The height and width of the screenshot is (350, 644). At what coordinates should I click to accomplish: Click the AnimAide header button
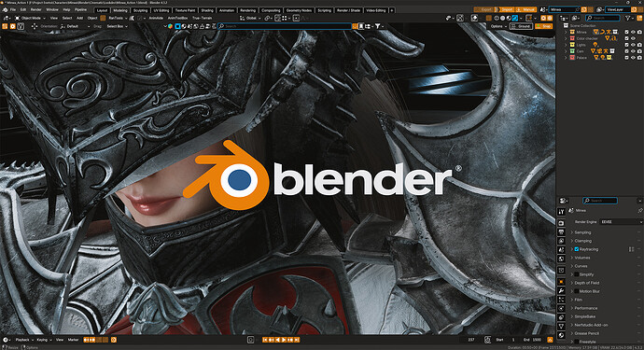(x=156, y=18)
